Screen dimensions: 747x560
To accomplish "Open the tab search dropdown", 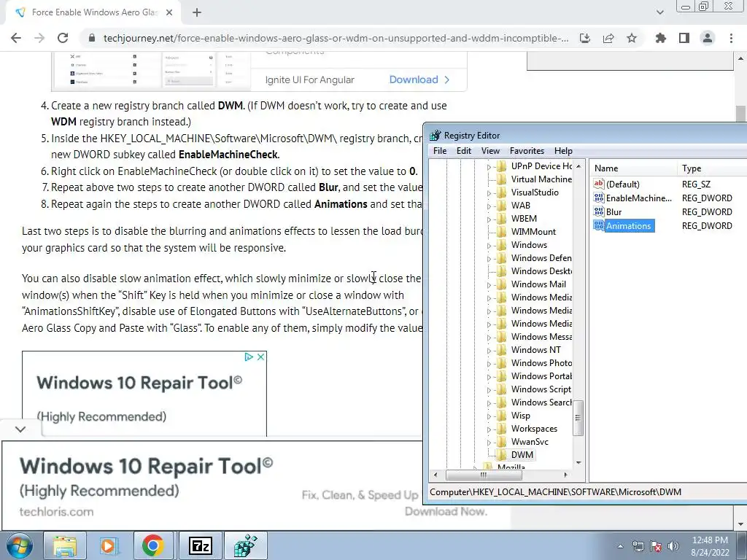I will point(659,12).
